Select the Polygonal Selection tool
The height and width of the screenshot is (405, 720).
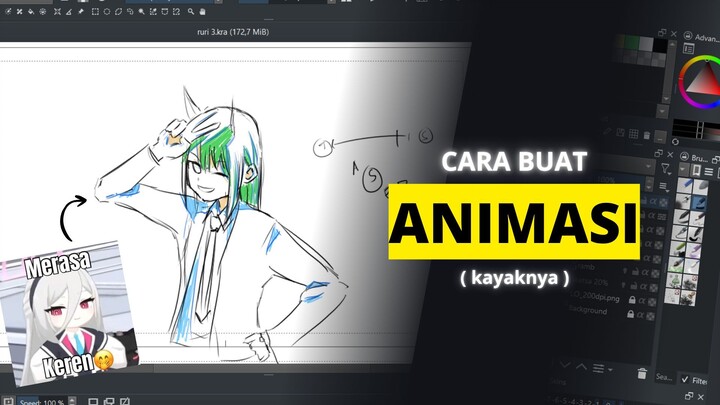(118, 11)
